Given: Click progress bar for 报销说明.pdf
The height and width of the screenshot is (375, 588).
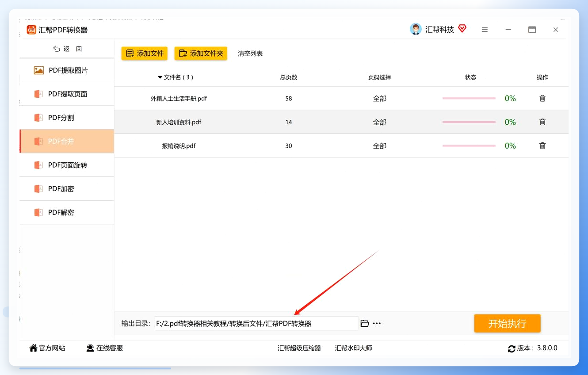Looking at the screenshot, I should (x=469, y=145).
